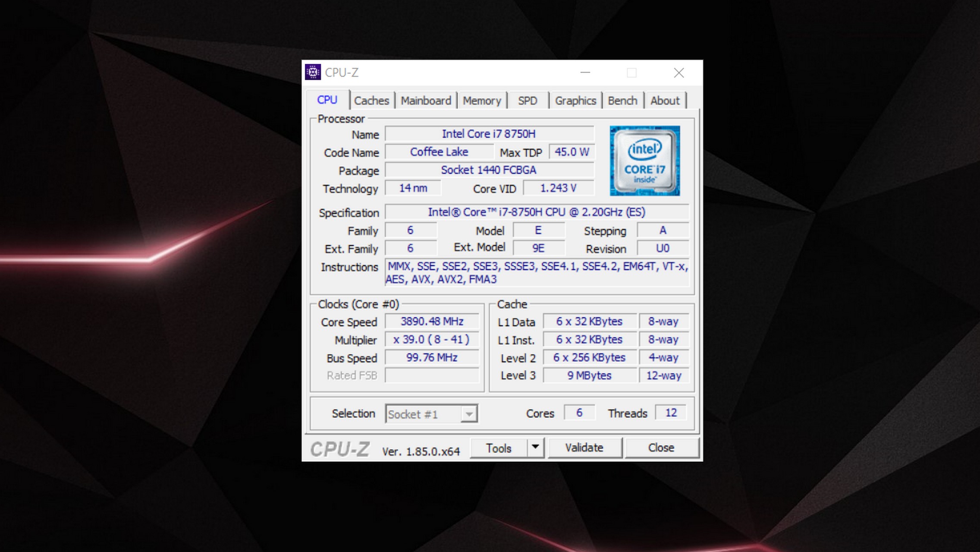Click the Cores count value '6'

click(x=579, y=413)
